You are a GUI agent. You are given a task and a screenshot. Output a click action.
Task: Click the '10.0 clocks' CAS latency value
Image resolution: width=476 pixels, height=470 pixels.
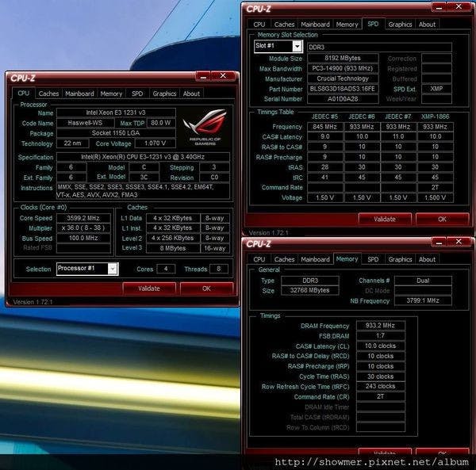[x=380, y=346]
